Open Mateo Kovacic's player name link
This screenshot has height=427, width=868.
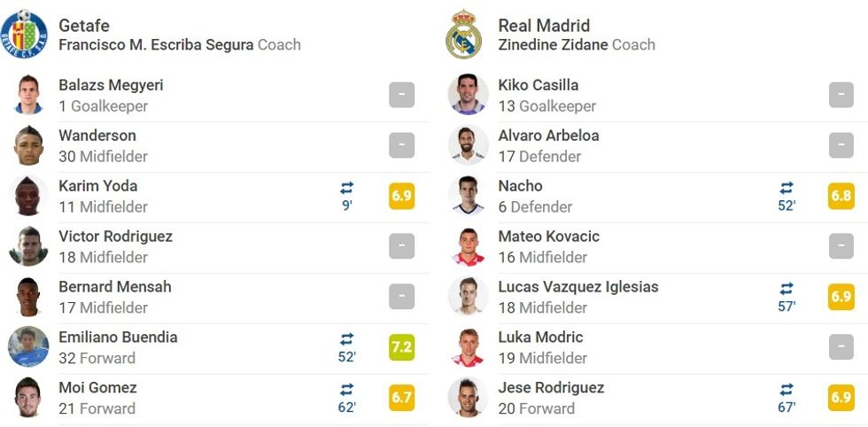548,237
